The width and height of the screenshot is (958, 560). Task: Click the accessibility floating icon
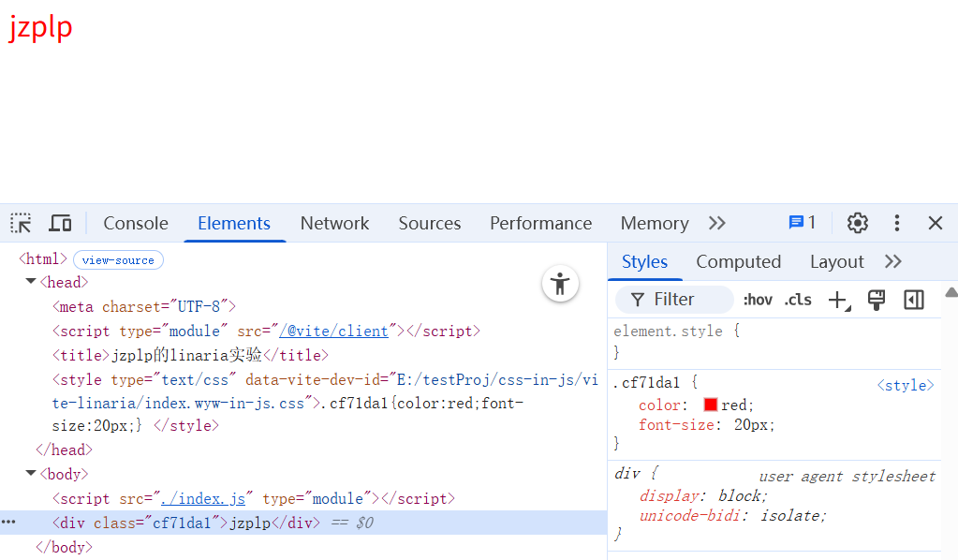(x=560, y=284)
